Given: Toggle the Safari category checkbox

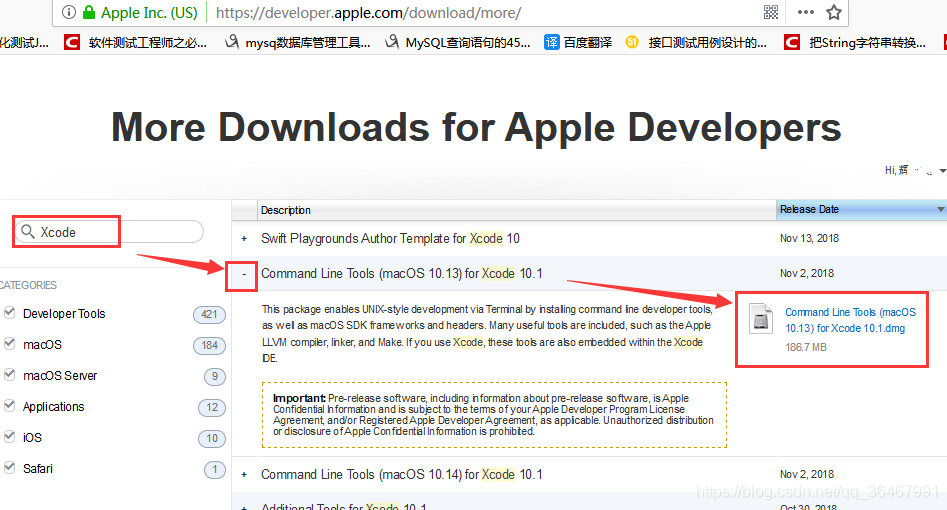Looking at the screenshot, I should (x=10, y=467).
